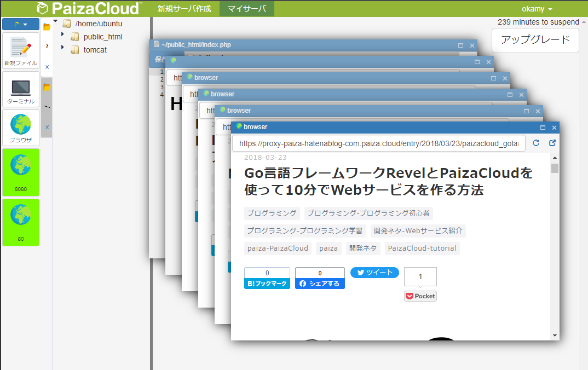The width and height of the screenshot is (588, 370).
Task: Select the マイサーバ menu item
Action: [246, 8]
